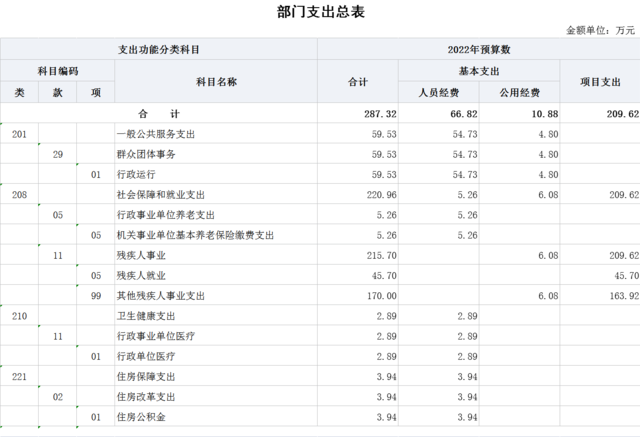640x437 pixels.
Task: Click the title 部门支出总表
Action: click(319, 11)
